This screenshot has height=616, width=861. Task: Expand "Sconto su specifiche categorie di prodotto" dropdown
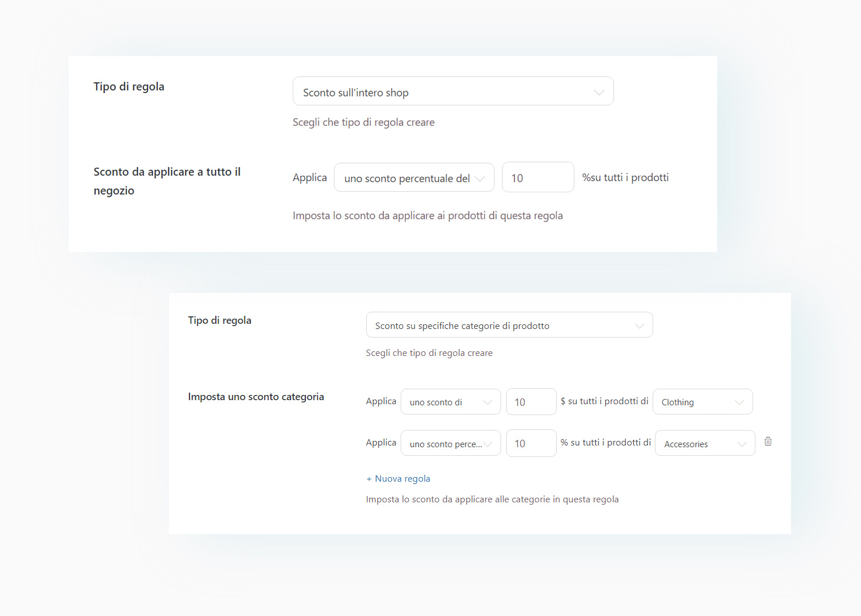pos(509,326)
